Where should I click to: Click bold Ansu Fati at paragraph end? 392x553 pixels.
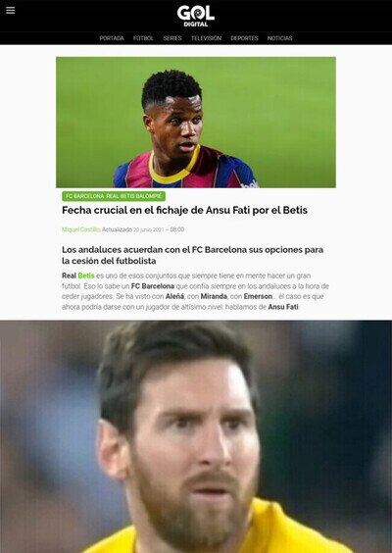pyautogui.click(x=283, y=307)
